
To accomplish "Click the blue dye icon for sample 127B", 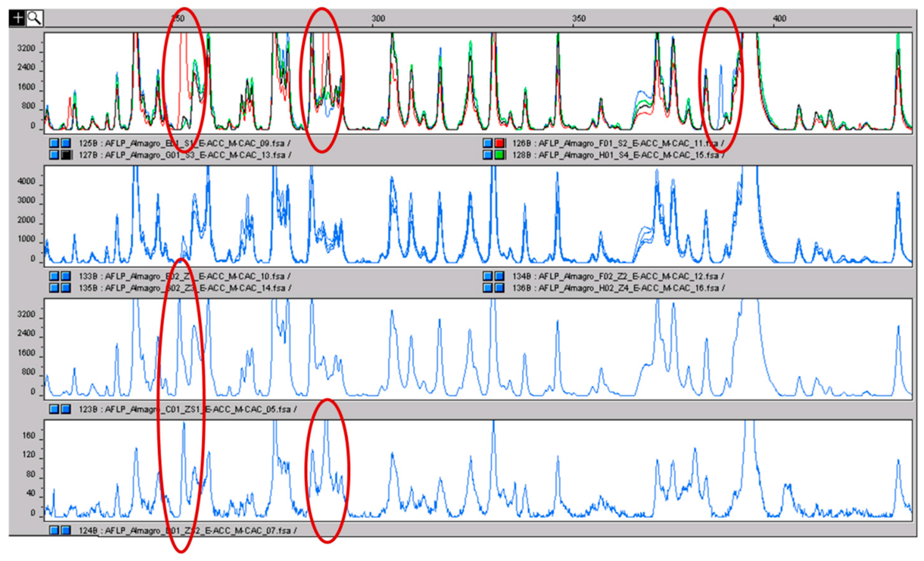I will click(x=54, y=155).
